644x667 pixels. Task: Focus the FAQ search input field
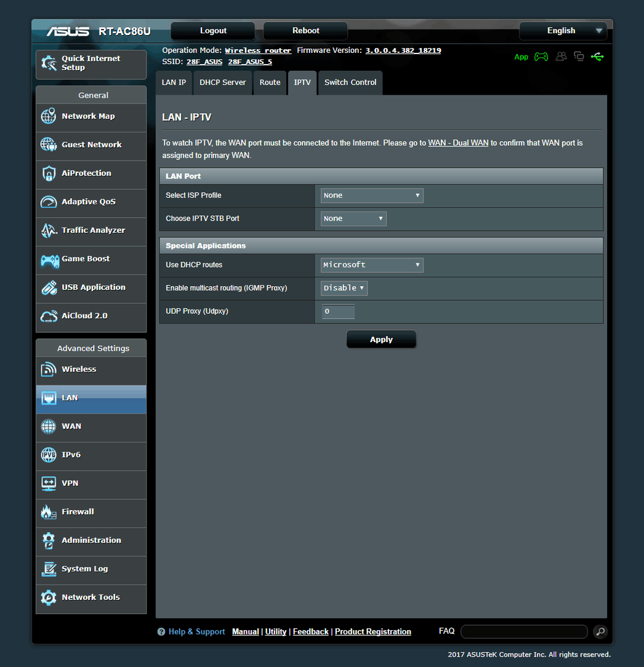click(x=524, y=632)
